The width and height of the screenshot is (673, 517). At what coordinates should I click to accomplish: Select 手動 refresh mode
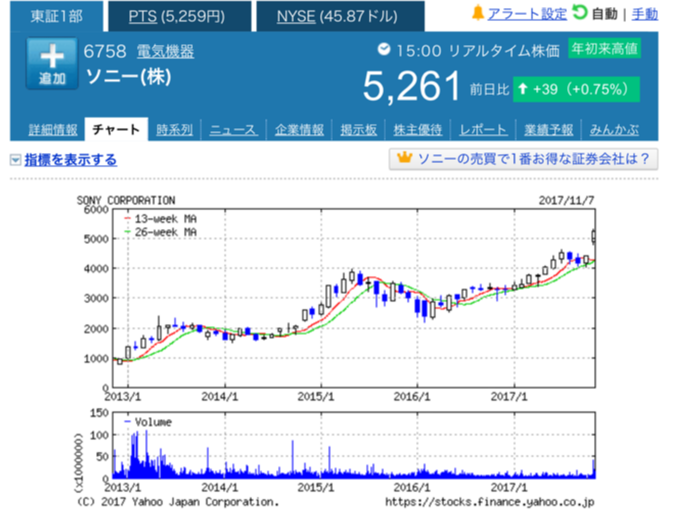[x=645, y=14]
